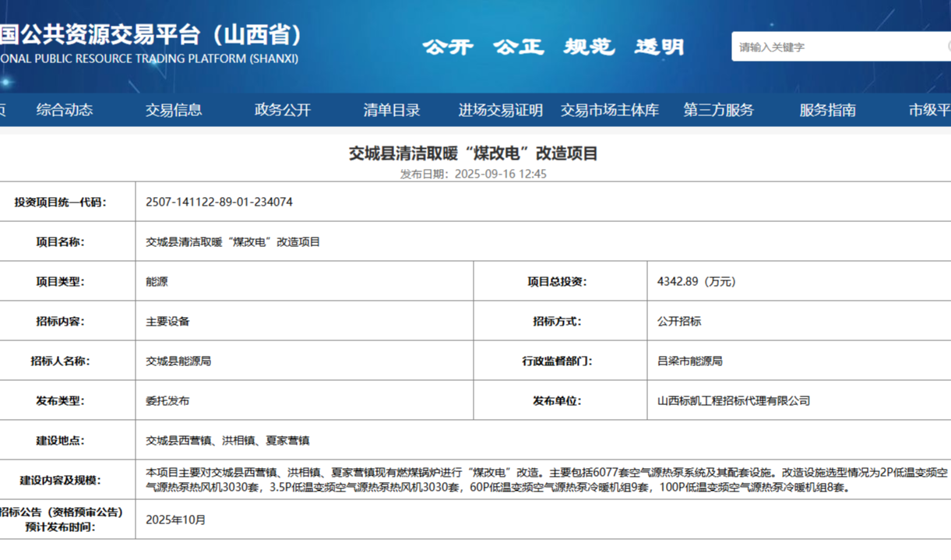951x560 pixels.
Task: Click the construction content description paragraph
Action: [x=547, y=481]
